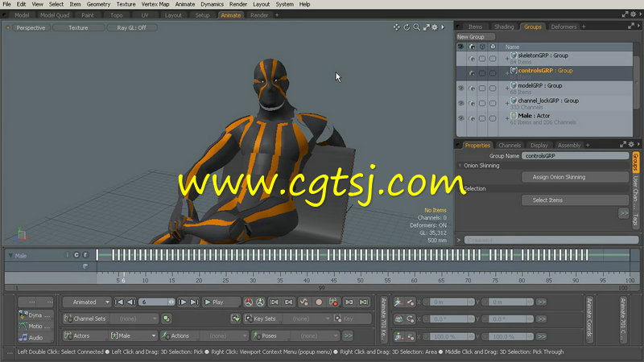
Task: Expand skeletonGRP group tree
Action: pos(507,59)
